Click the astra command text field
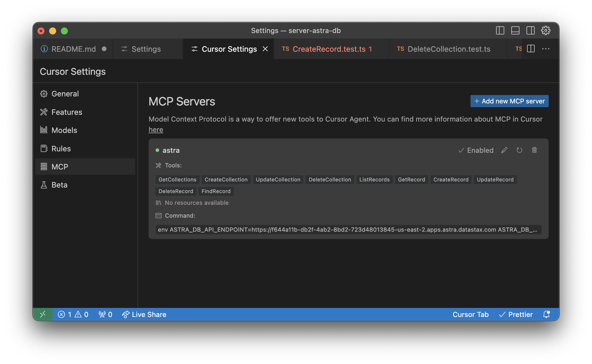This screenshot has height=364, width=592. coord(348,230)
